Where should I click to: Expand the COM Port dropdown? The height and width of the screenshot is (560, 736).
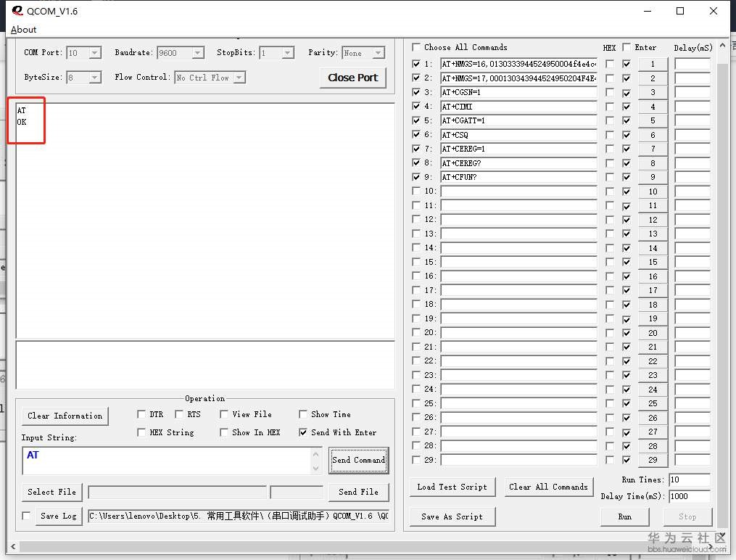[94, 52]
